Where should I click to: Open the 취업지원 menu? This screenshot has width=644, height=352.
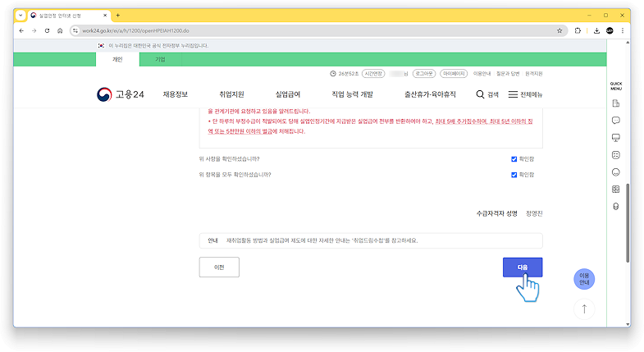231,94
